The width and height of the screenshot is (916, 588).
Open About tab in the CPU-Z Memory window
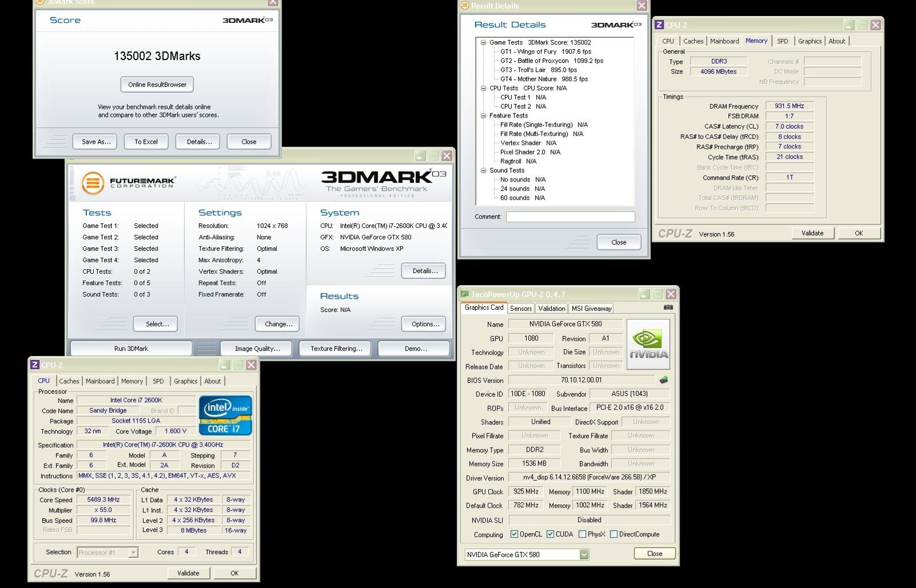837,41
